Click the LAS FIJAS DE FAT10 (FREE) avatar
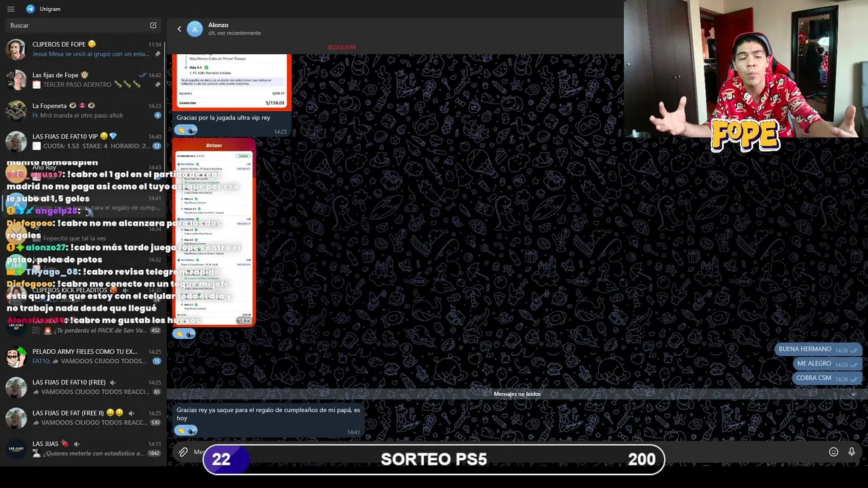The width and height of the screenshot is (868, 488). tap(16, 387)
